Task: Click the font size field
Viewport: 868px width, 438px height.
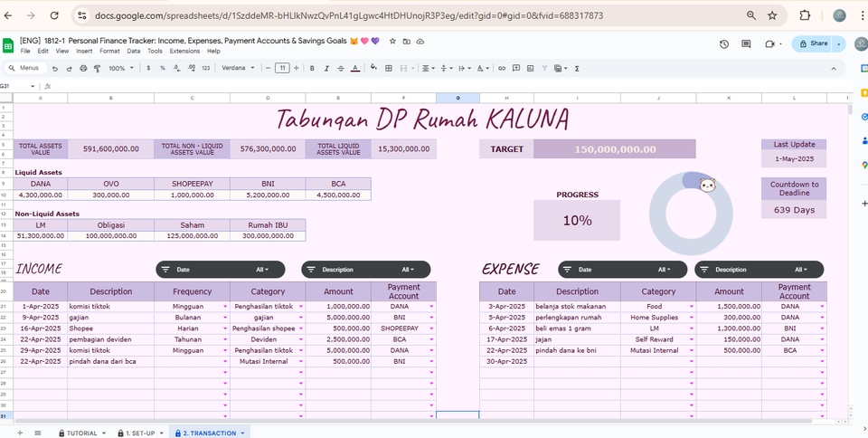Action: click(x=282, y=68)
